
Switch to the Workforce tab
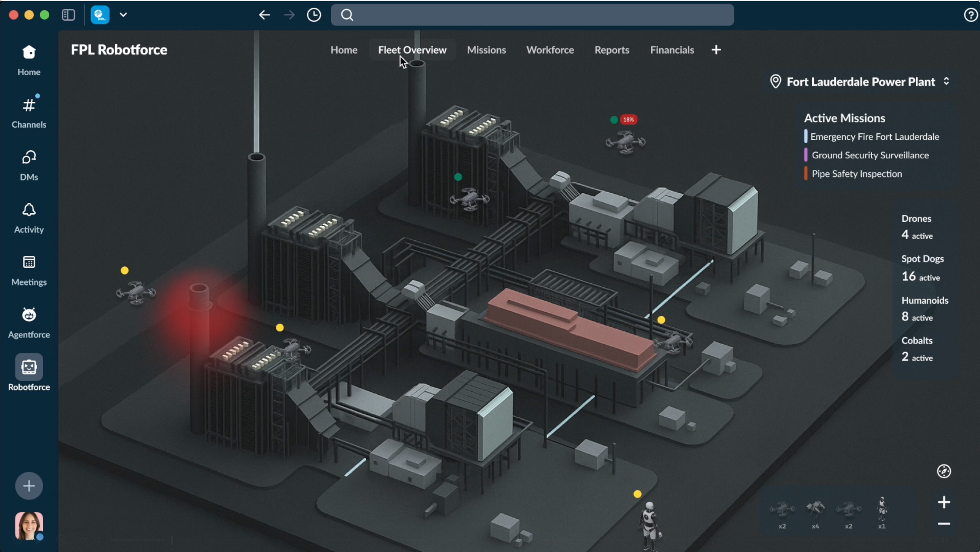[x=550, y=50]
